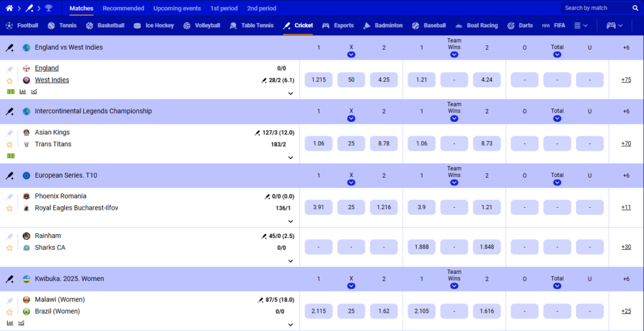644x331 pixels.
Task: Open +70 more markets link
Action: [626, 144]
